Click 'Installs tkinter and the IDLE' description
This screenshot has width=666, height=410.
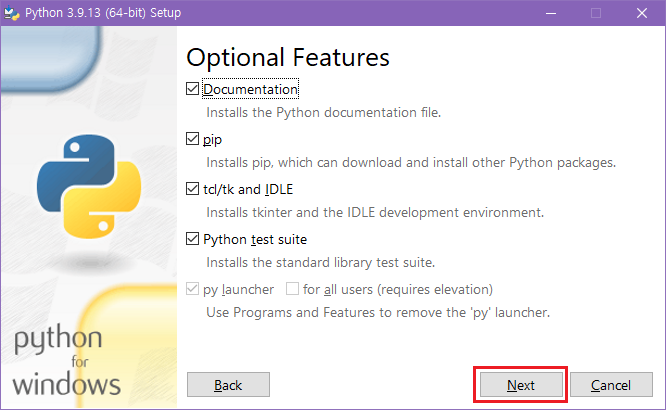click(x=375, y=212)
